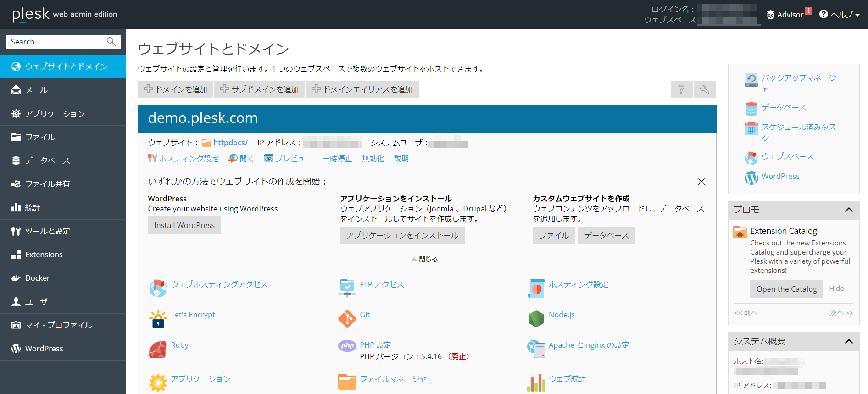This screenshot has height=394, width=868.
Task: Click Open the Catalog button
Action: 787,289
